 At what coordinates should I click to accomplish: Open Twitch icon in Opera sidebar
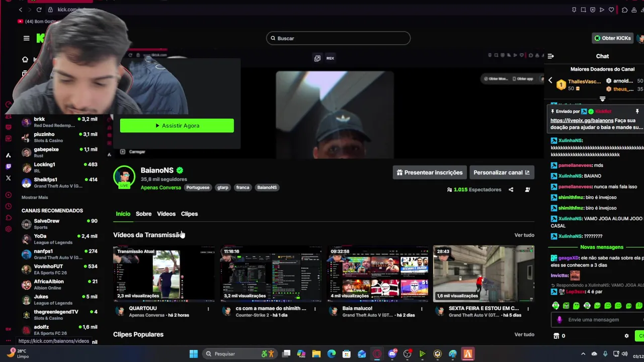point(8,166)
